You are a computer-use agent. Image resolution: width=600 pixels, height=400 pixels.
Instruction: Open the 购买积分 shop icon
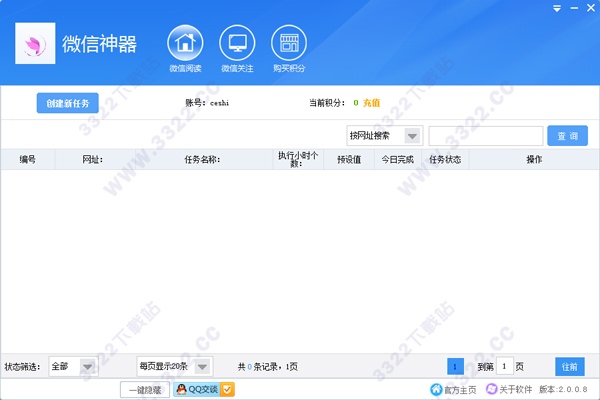point(289,43)
